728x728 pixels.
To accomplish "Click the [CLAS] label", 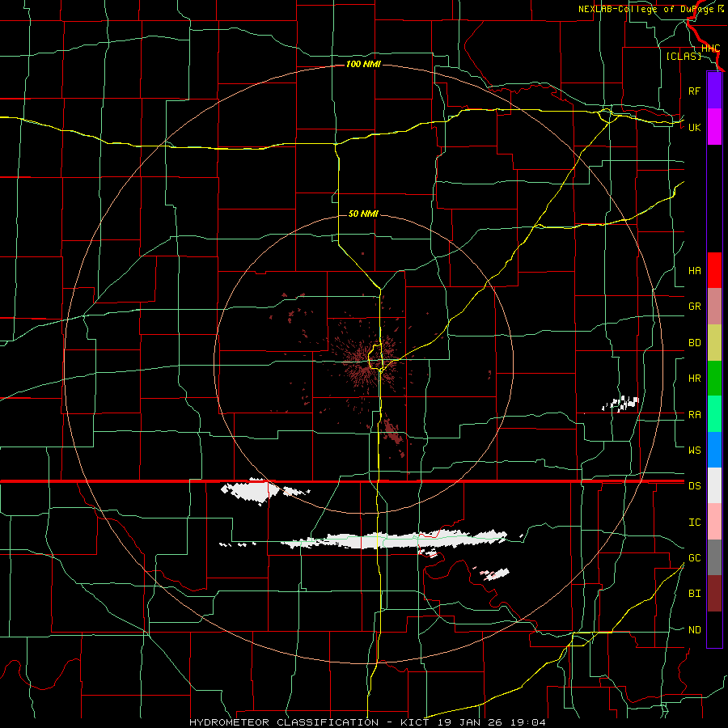I will [x=684, y=56].
